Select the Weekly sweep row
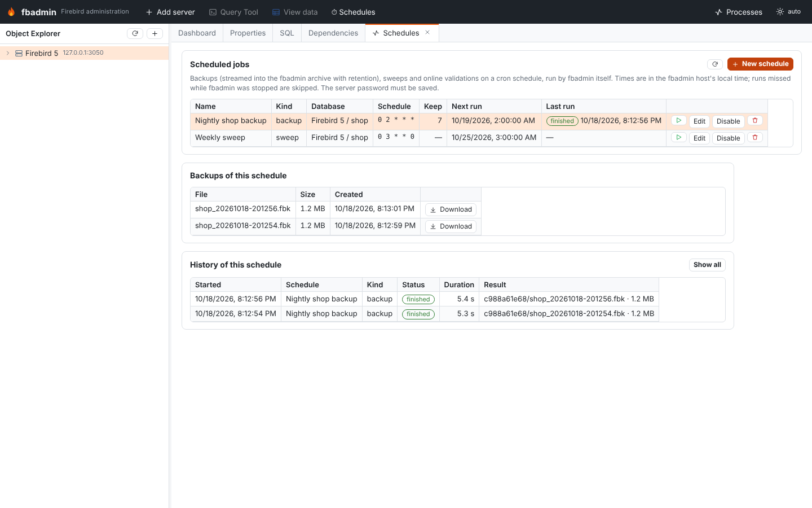The height and width of the screenshot is (508, 812). tap(479, 138)
